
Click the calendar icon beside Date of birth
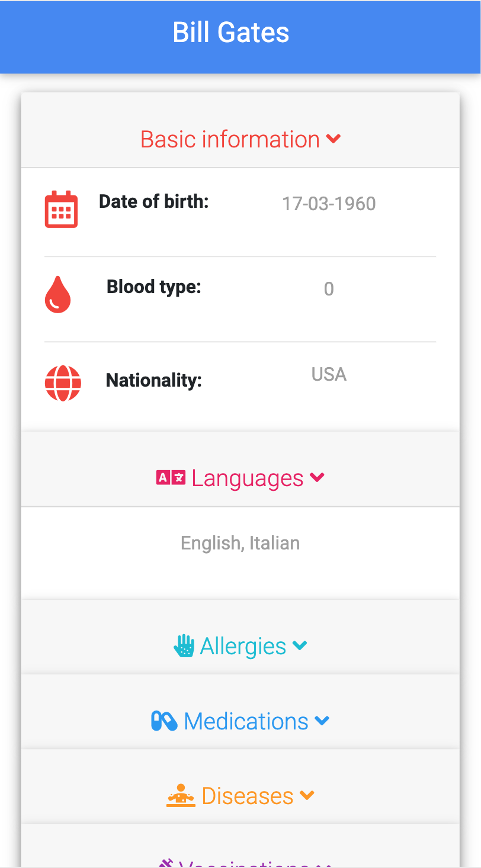62,209
